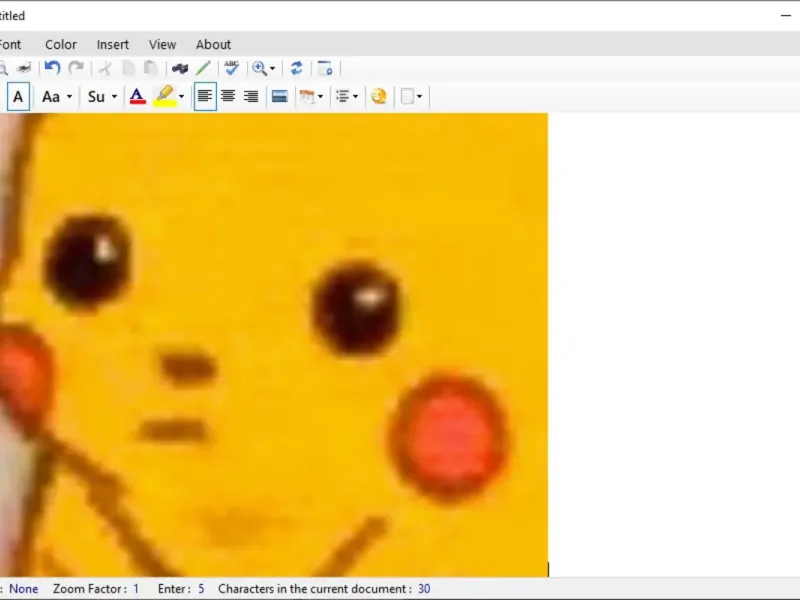Toggle right text alignment
Viewport: 800px width, 600px height.
point(251,97)
